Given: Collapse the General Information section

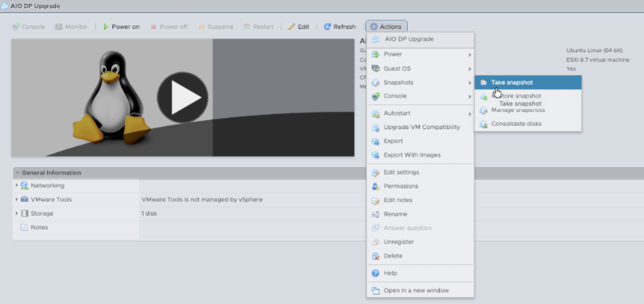Looking at the screenshot, I should tap(17, 173).
